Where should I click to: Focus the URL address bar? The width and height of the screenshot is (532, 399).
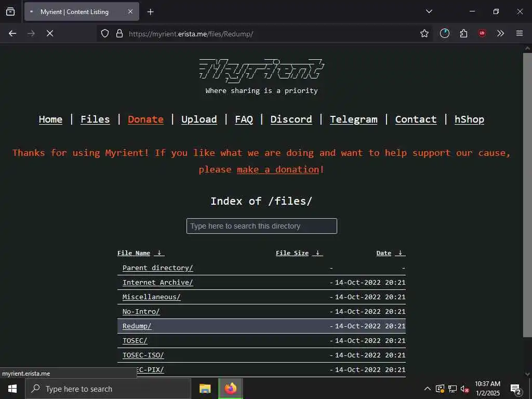(264, 34)
